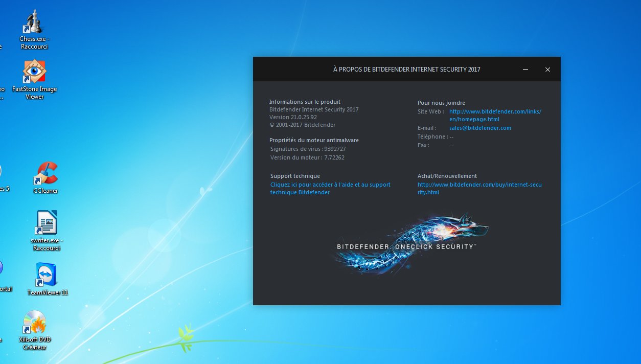Open the technical support help link

pyautogui.click(x=330, y=188)
